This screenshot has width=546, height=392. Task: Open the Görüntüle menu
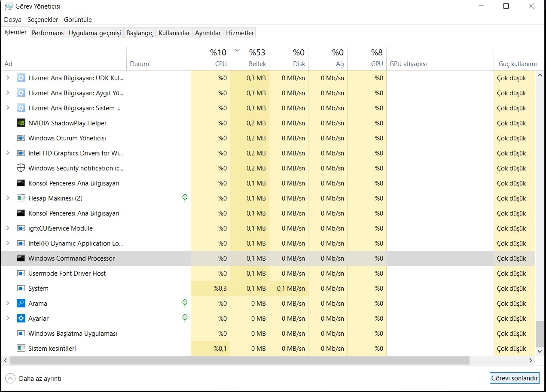coord(78,20)
